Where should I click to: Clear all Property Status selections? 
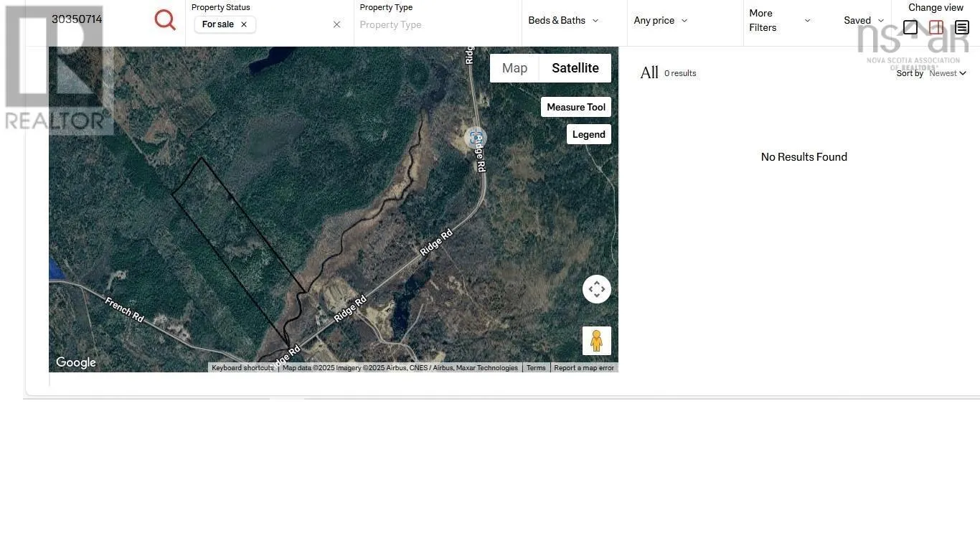point(336,24)
